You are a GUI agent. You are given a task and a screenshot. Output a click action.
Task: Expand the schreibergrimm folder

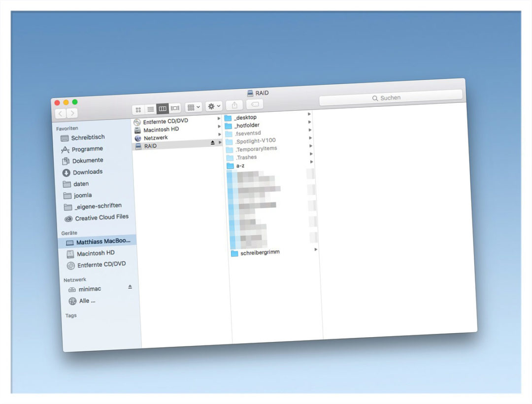pyautogui.click(x=315, y=250)
